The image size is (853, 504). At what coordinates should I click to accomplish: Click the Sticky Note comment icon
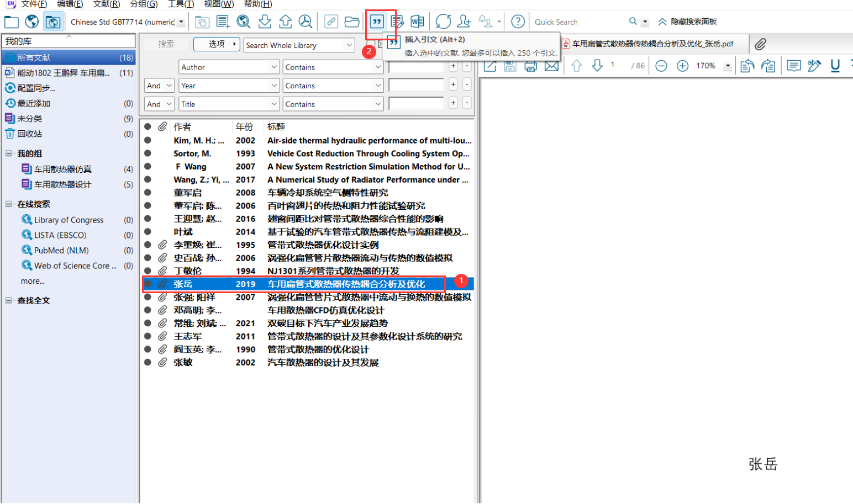[x=794, y=66]
